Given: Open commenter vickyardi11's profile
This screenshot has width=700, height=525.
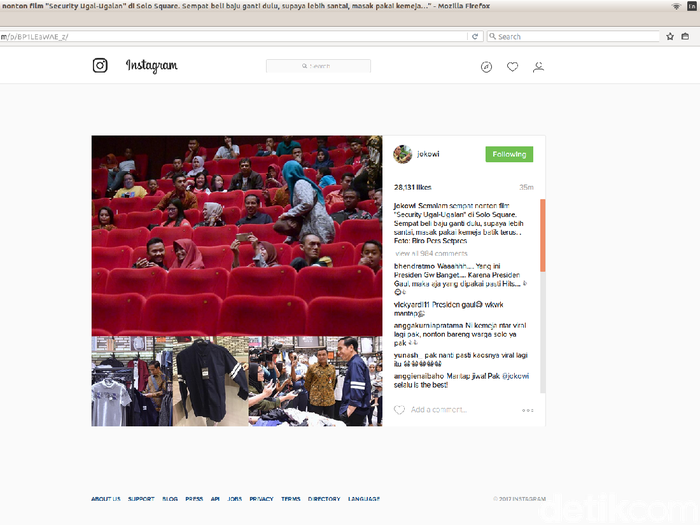Looking at the screenshot, I should point(412,304).
